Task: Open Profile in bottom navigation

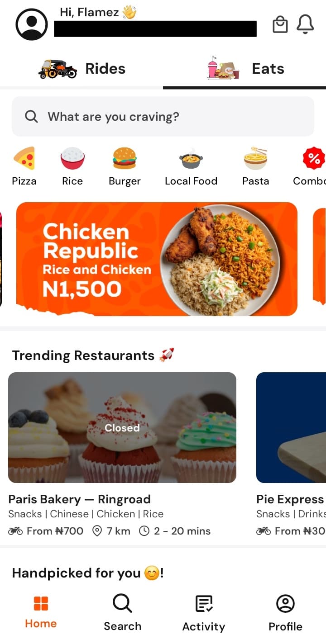Action: (285, 613)
